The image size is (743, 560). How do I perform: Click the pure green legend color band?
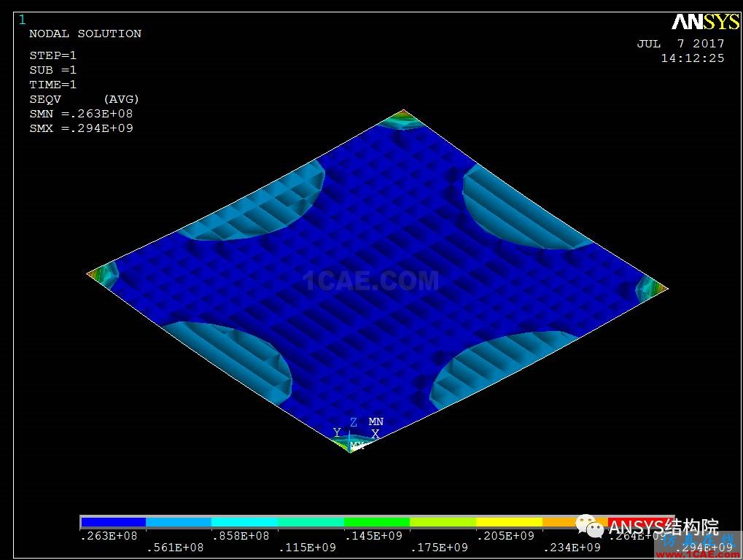click(377, 522)
